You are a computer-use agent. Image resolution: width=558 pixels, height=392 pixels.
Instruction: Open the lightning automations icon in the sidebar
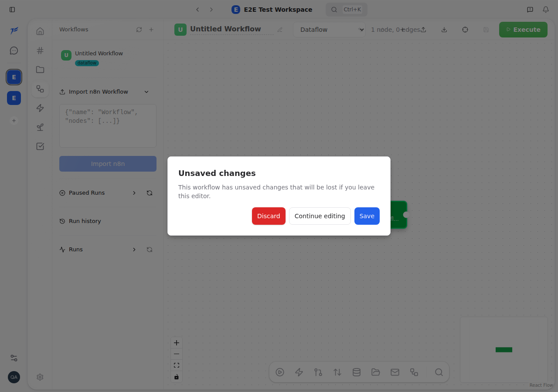tap(40, 108)
